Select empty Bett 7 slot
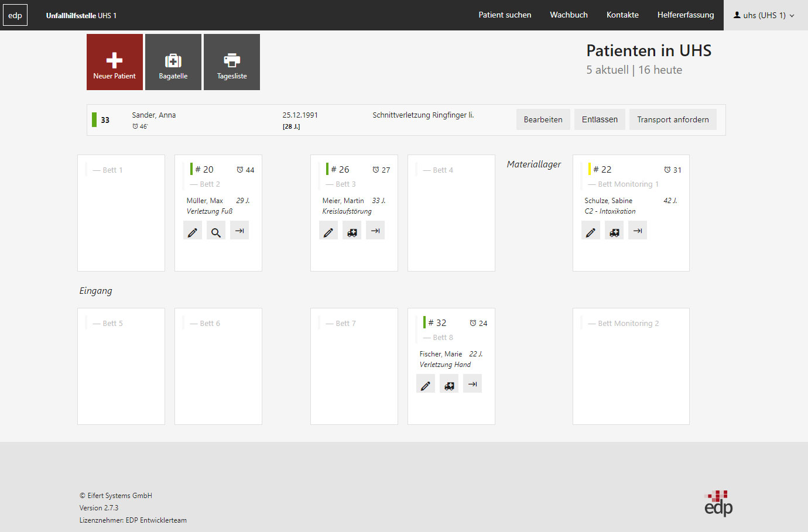The height and width of the screenshot is (532, 808). click(354, 366)
